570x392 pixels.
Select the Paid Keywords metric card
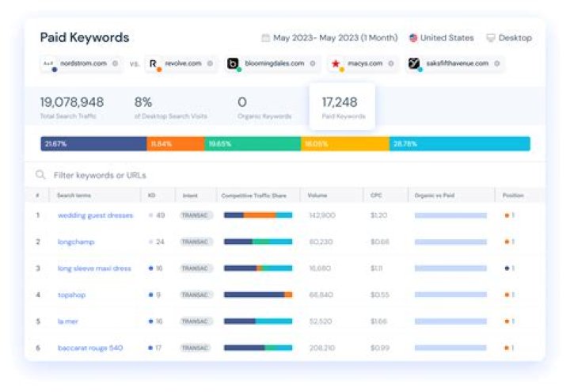342,106
